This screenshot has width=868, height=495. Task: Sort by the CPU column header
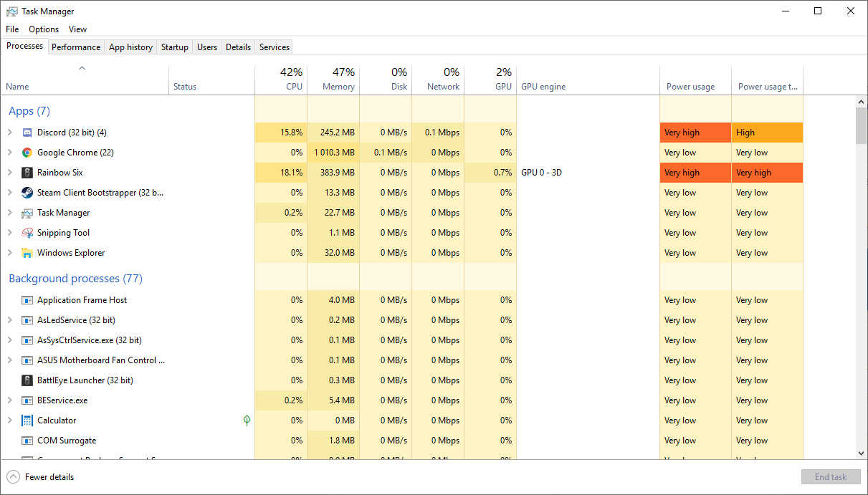(x=281, y=80)
